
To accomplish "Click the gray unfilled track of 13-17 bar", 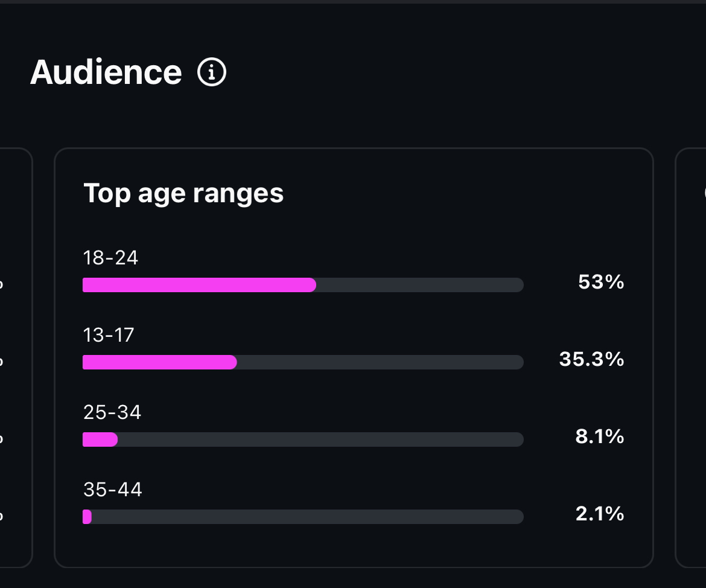I will [x=380, y=362].
